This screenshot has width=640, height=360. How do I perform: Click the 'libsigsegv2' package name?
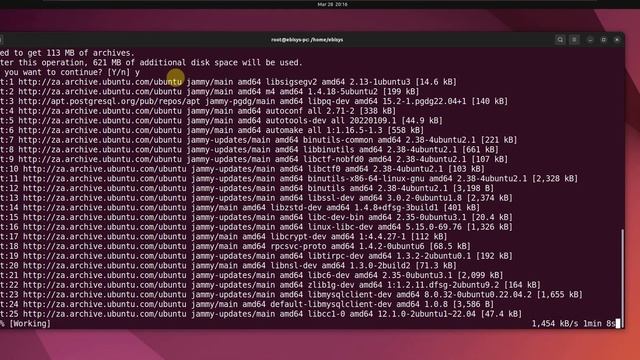pyautogui.click(x=291, y=82)
